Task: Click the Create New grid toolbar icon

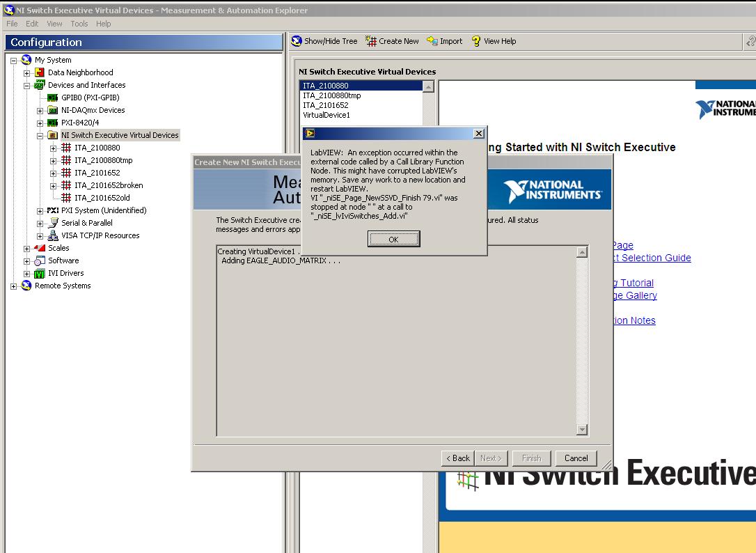Action: (371, 41)
